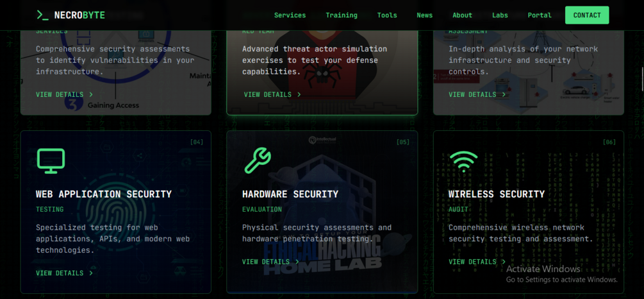The height and width of the screenshot is (299, 644).
Task: Open the News nav item
Action: click(x=425, y=15)
